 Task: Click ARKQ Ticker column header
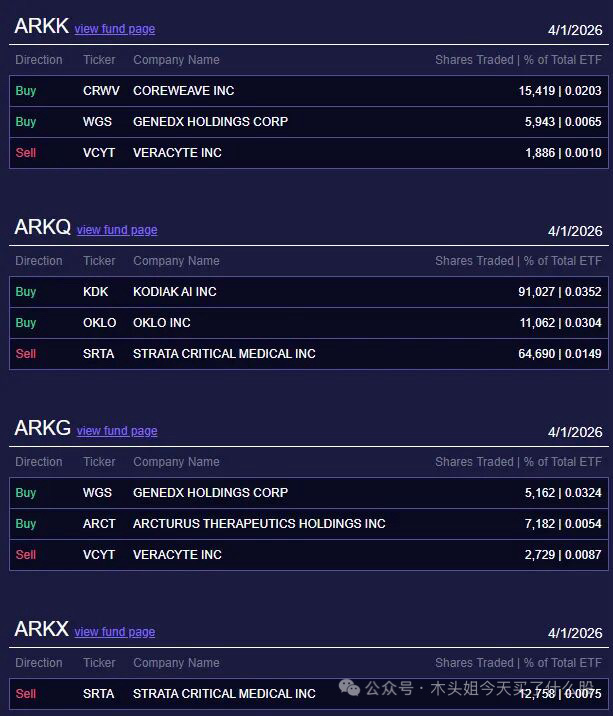[99, 261]
